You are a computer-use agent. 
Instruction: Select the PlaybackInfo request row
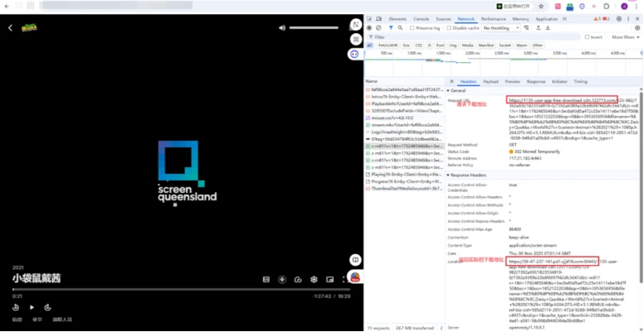(x=404, y=103)
